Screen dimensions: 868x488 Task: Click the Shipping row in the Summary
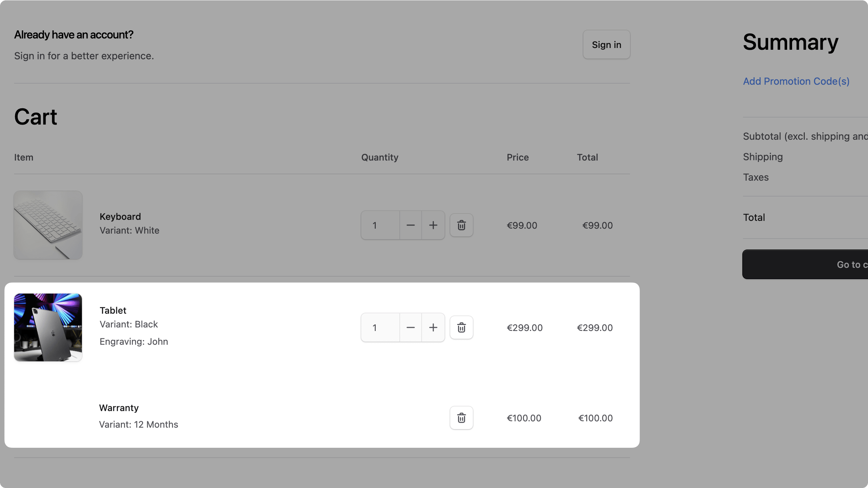click(762, 157)
